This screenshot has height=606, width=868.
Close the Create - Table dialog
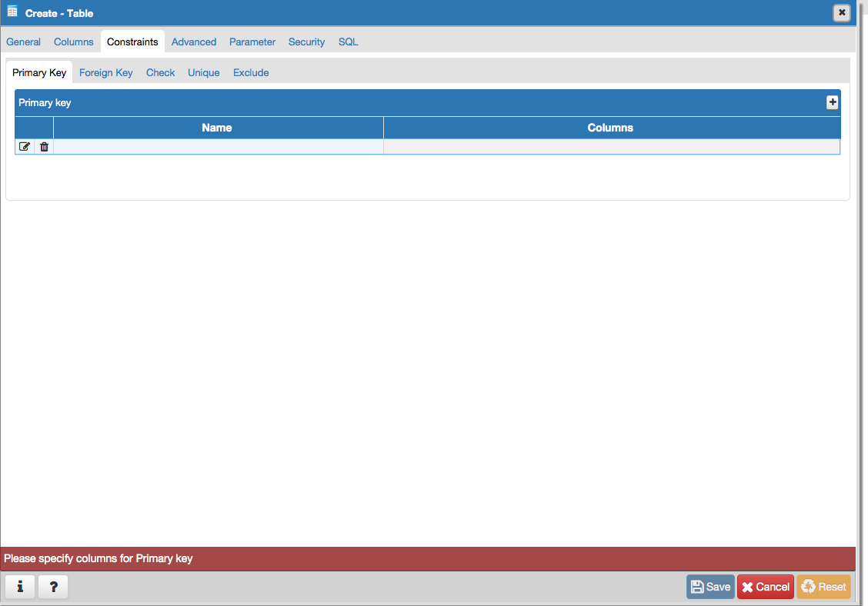coord(842,12)
